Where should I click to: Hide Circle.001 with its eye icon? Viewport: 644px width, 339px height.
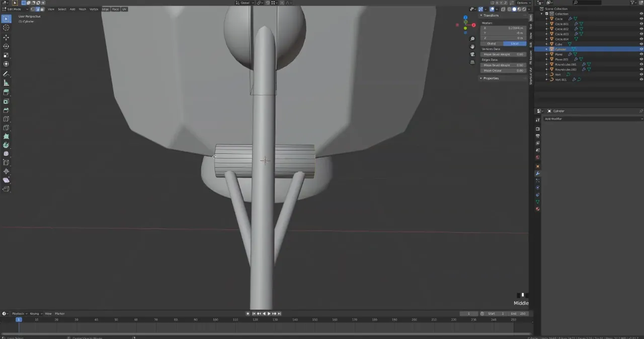pos(641,24)
